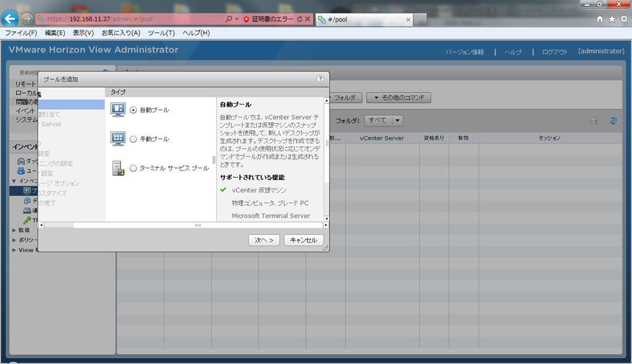
Task: Click the 証明書のエラー text
Action: (x=272, y=19)
